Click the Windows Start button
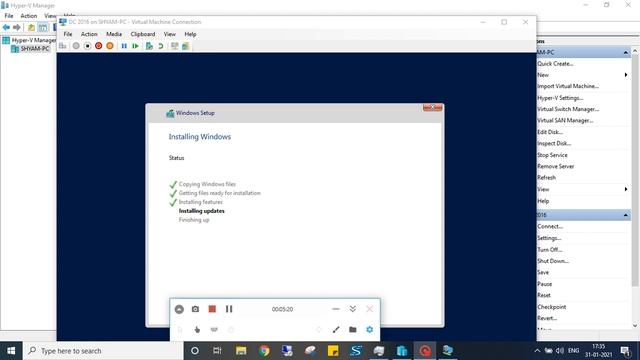Screen dimensions: 640x360 [11, 351]
